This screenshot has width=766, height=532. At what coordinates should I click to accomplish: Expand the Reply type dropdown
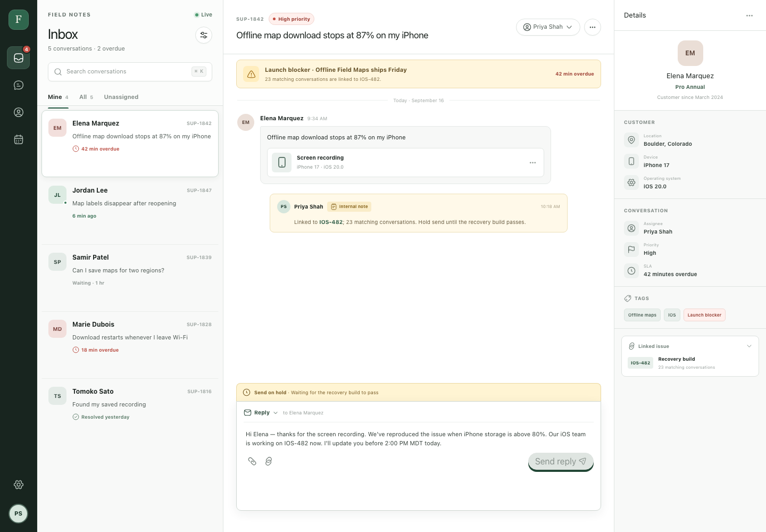click(261, 413)
